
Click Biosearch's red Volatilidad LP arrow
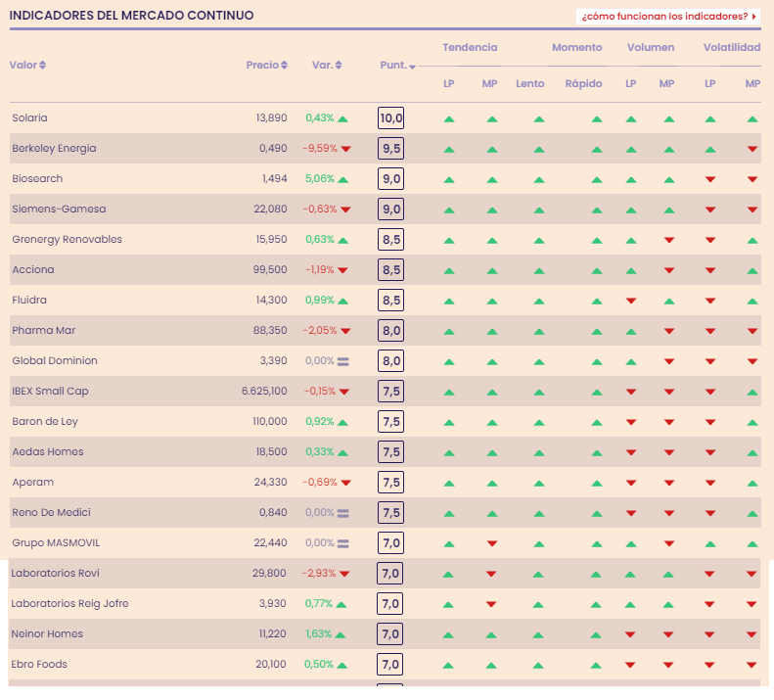click(x=710, y=179)
